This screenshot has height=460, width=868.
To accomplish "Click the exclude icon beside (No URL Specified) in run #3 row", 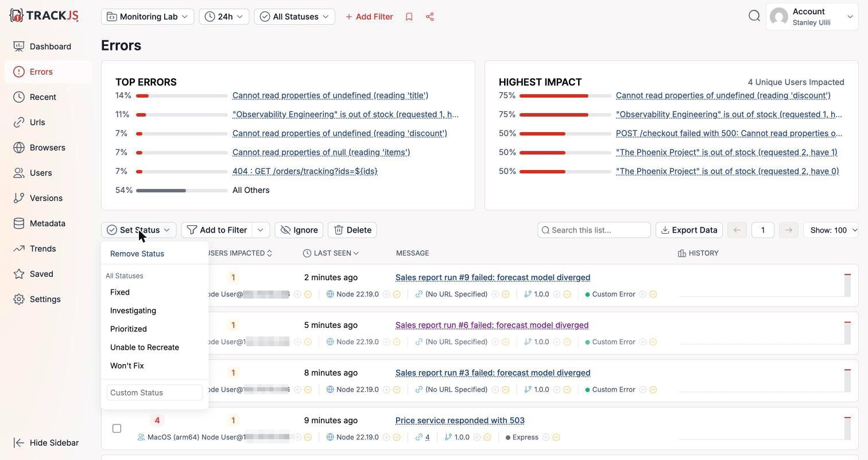I will tap(506, 389).
